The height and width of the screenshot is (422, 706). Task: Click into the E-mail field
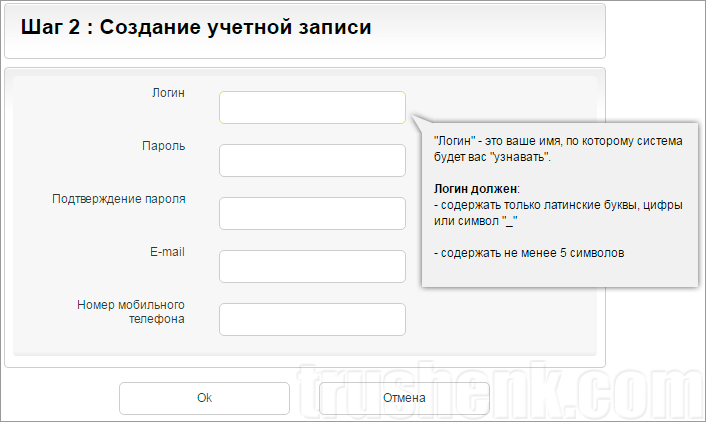click(312, 266)
